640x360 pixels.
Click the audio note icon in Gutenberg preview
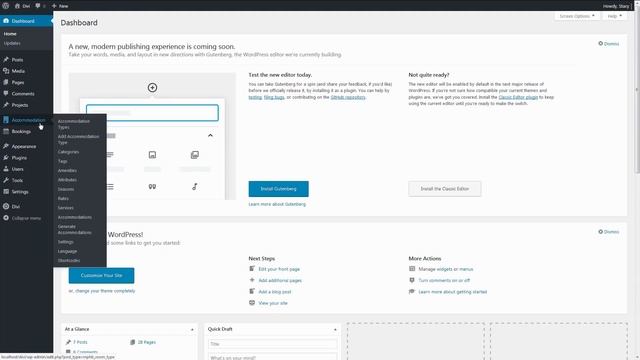click(195, 187)
